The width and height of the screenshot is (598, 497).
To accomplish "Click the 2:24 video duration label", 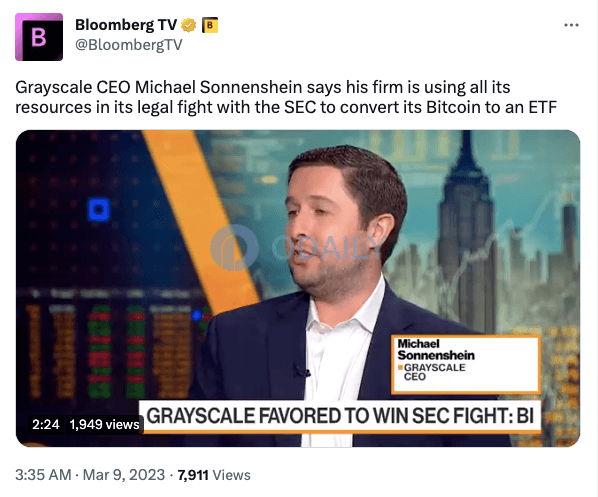I will click(x=46, y=424).
